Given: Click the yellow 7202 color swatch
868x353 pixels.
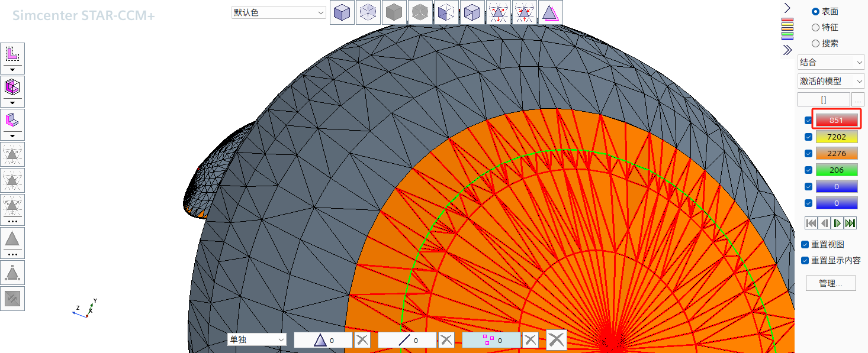Looking at the screenshot, I should [837, 137].
